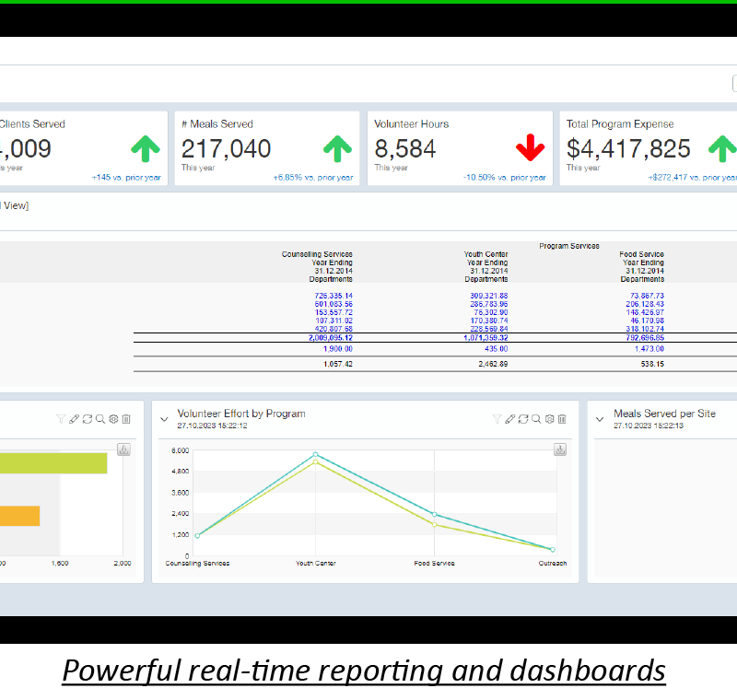Click the trash icon on the left chart panel
The width and height of the screenshot is (737, 700).
(x=125, y=419)
